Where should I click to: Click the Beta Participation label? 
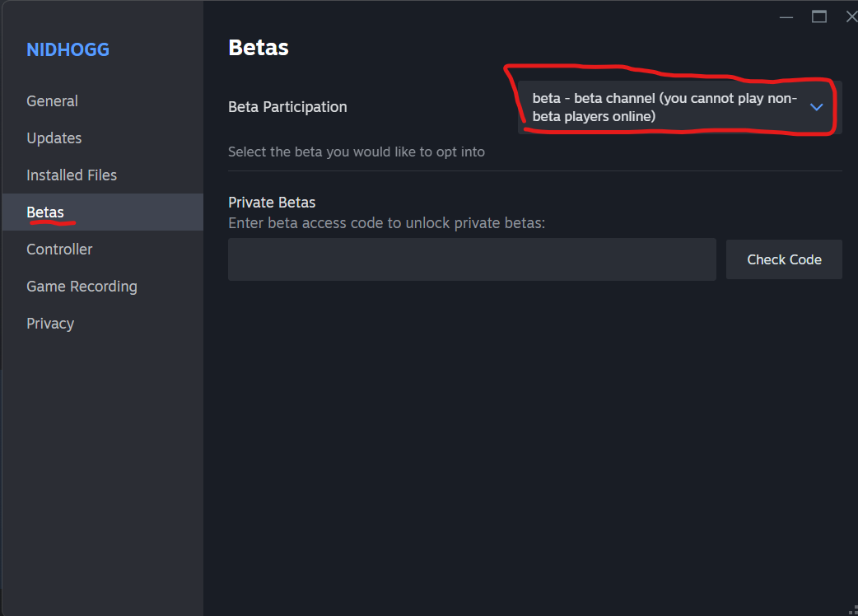[x=287, y=107]
